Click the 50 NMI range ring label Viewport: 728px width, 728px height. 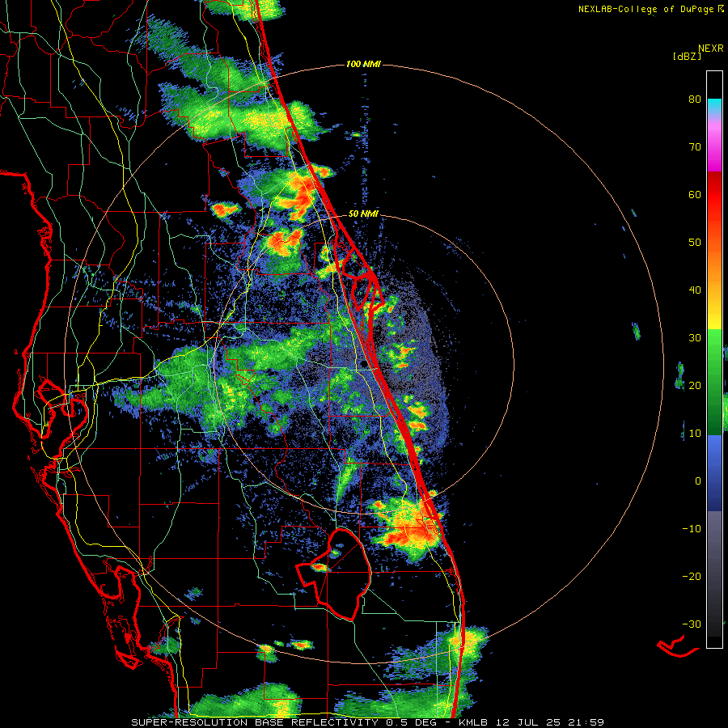click(363, 214)
